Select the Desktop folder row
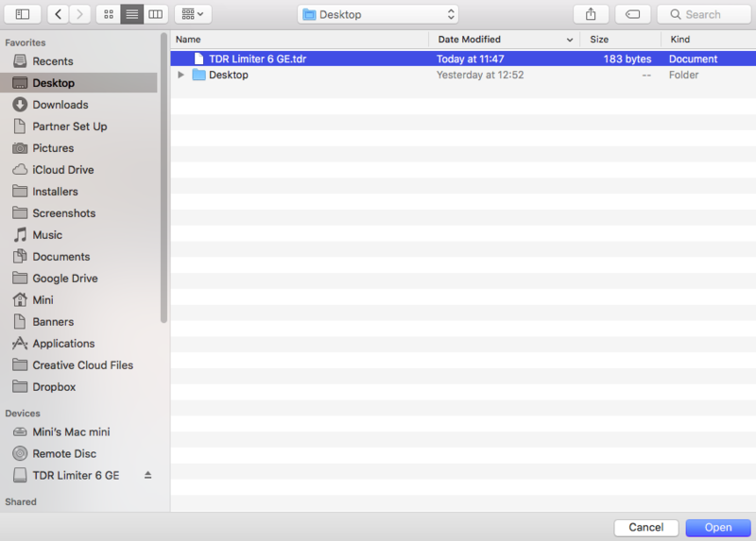This screenshot has height=541, width=756. 463,75
